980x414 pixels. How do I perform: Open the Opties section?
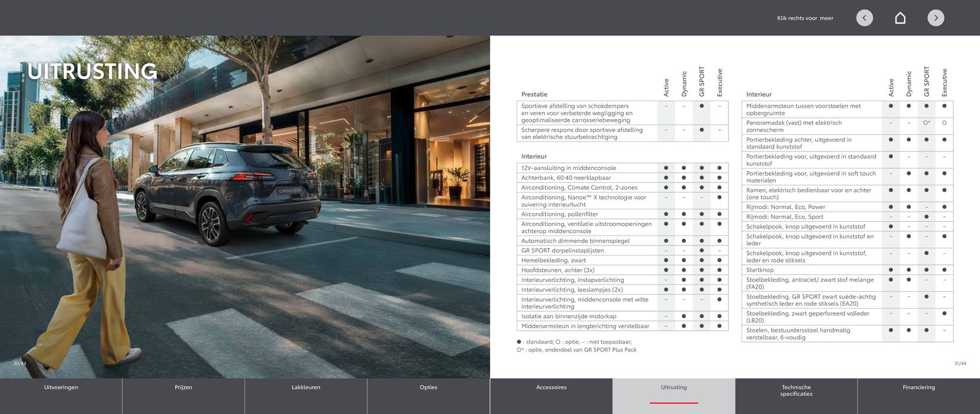point(428,388)
